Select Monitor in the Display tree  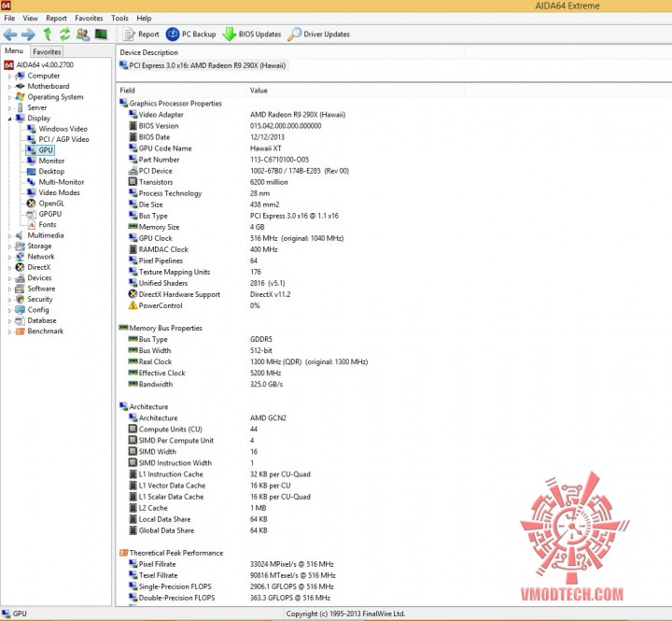[x=51, y=161]
